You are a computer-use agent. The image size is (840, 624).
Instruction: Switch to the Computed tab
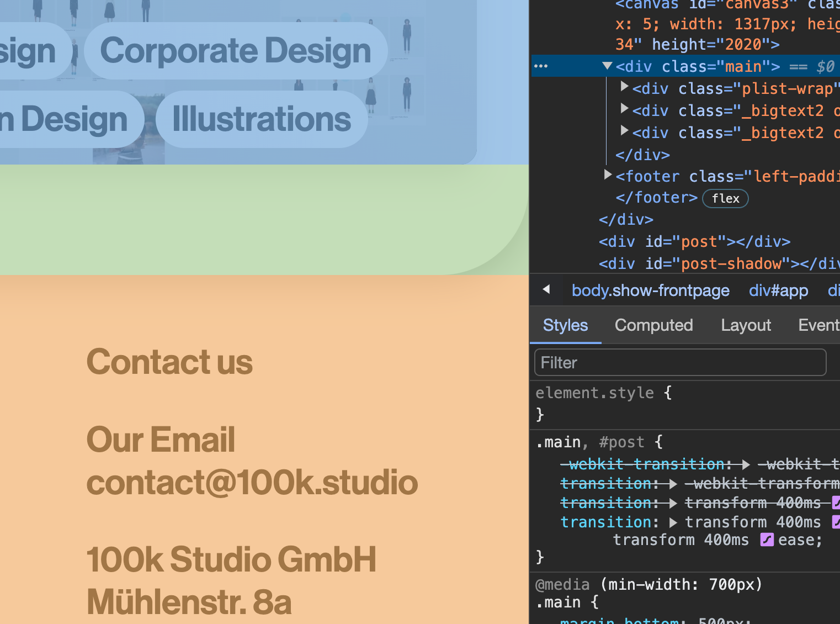tap(653, 325)
